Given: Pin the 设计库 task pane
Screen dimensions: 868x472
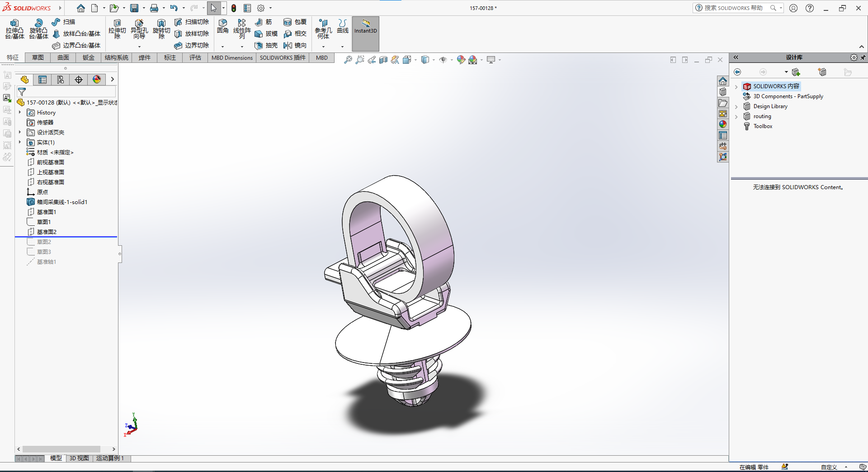Looking at the screenshot, I should coord(863,57).
